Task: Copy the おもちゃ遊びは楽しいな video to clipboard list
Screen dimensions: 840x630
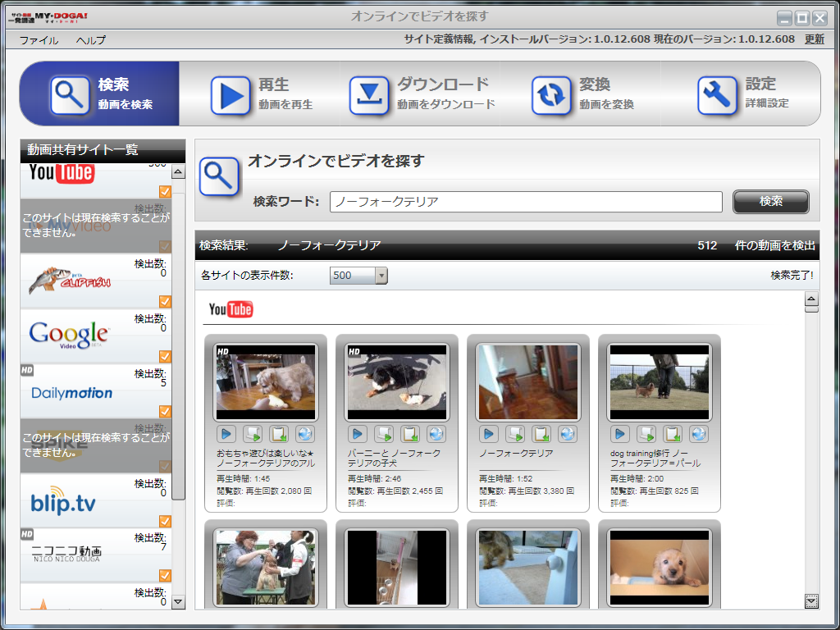Action: point(279,433)
